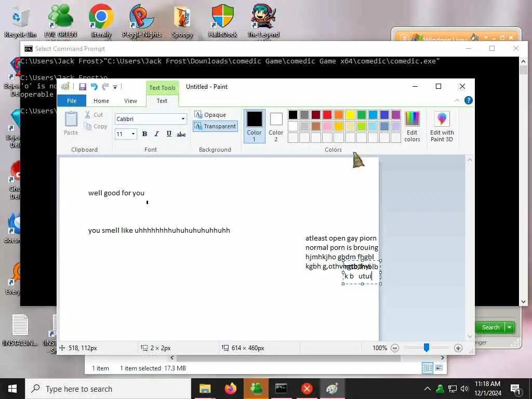Click the Save icon in Paint's quick access toolbar
The width and height of the screenshot is (532, 399).
(x=83, y=87)
